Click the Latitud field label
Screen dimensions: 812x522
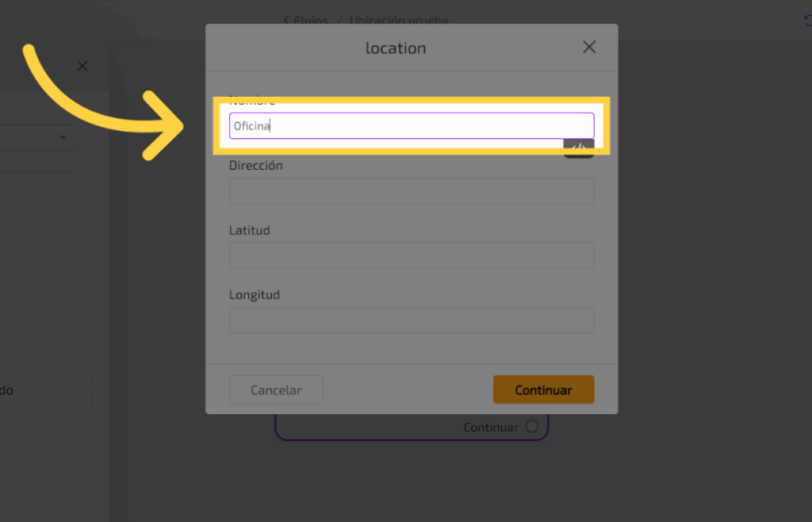tap(250, 230)
